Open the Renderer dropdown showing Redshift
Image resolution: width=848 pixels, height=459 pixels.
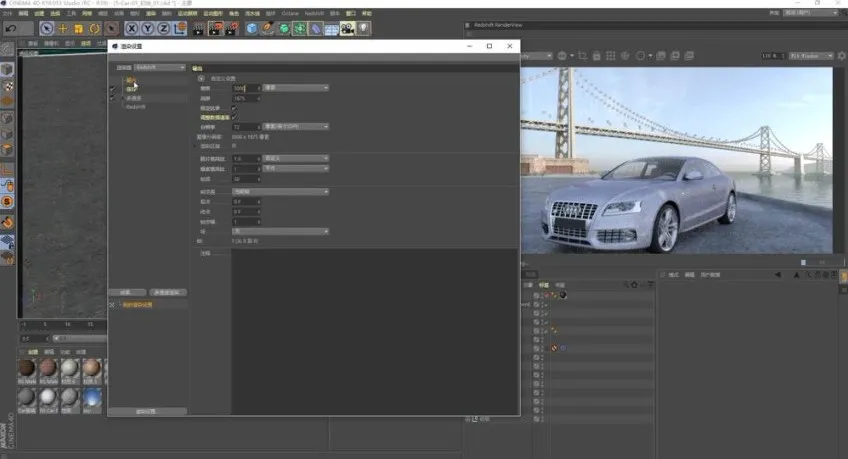160,67
